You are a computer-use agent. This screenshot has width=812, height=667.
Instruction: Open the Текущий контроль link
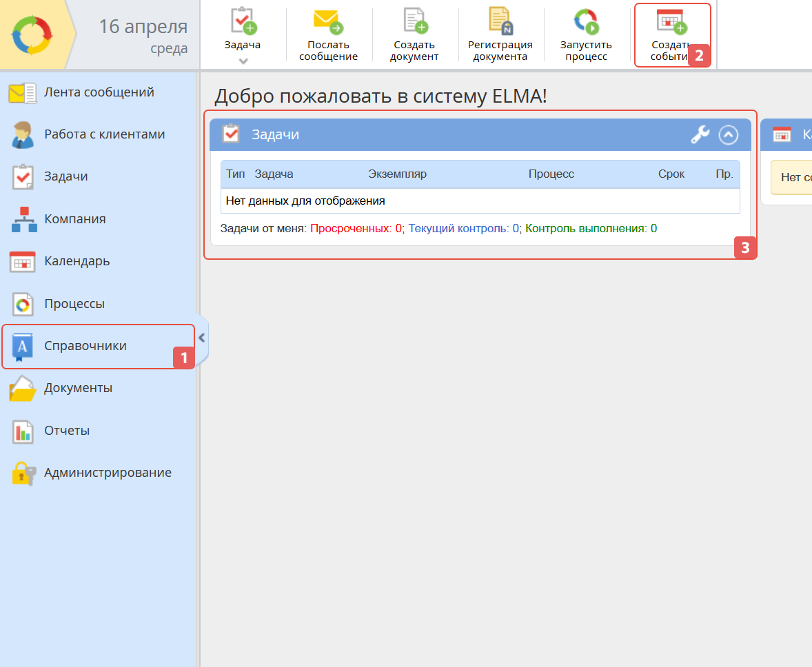[463, 228]
